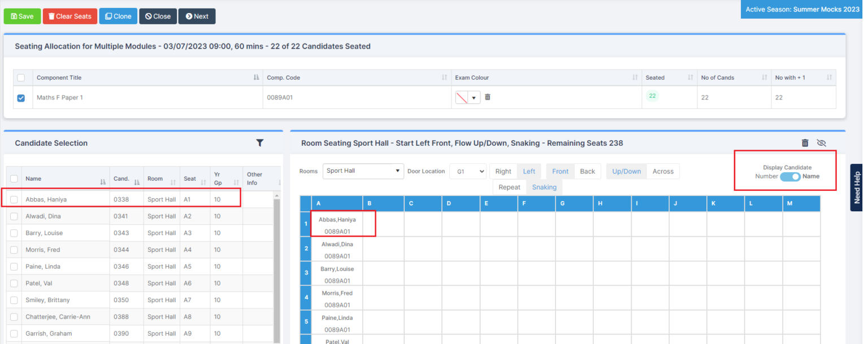Image resolution: width=868 pixels, height=344 pixels.
Task: Click the exam colour swatch box
Action: click(462, 98)
